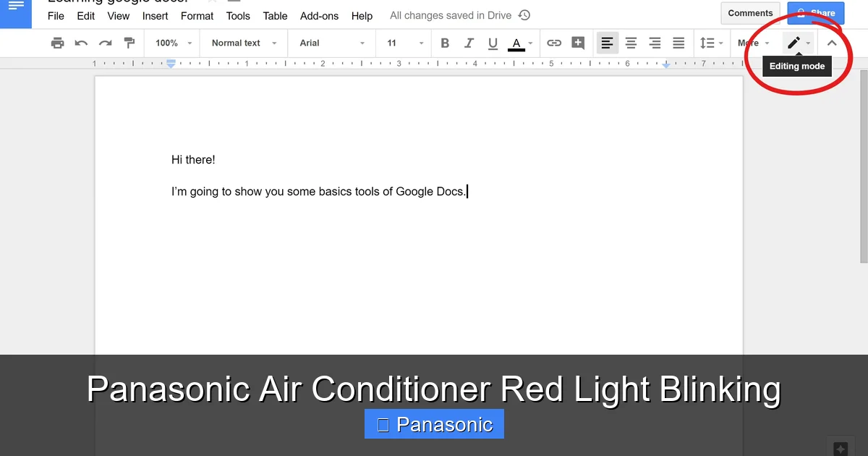Open the text color picker
868x456 pixels.
click(520, 43)
